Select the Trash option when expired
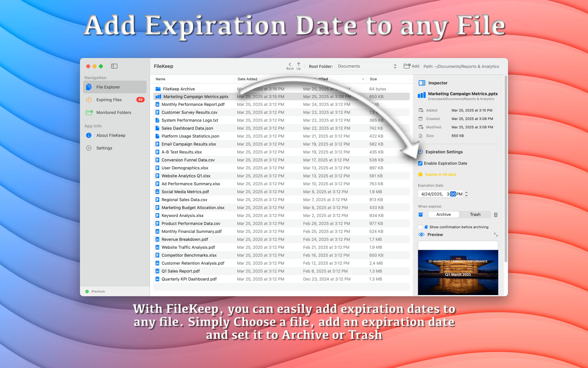Viewport: 588px width, 368px height. point(475,214)
